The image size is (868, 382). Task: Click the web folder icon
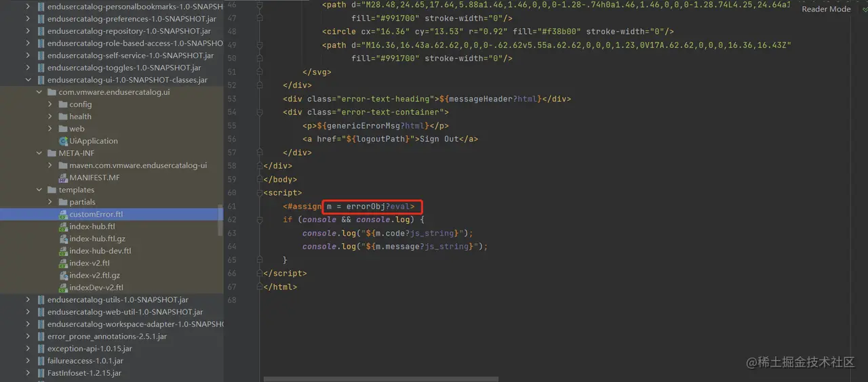point(63,129)
